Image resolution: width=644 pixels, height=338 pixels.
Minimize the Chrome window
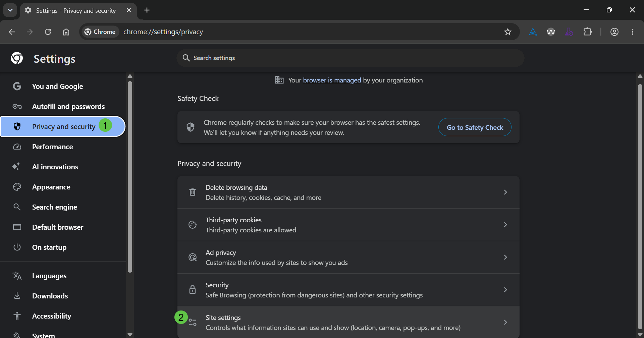pyautogui.click(x=586, y=10)
